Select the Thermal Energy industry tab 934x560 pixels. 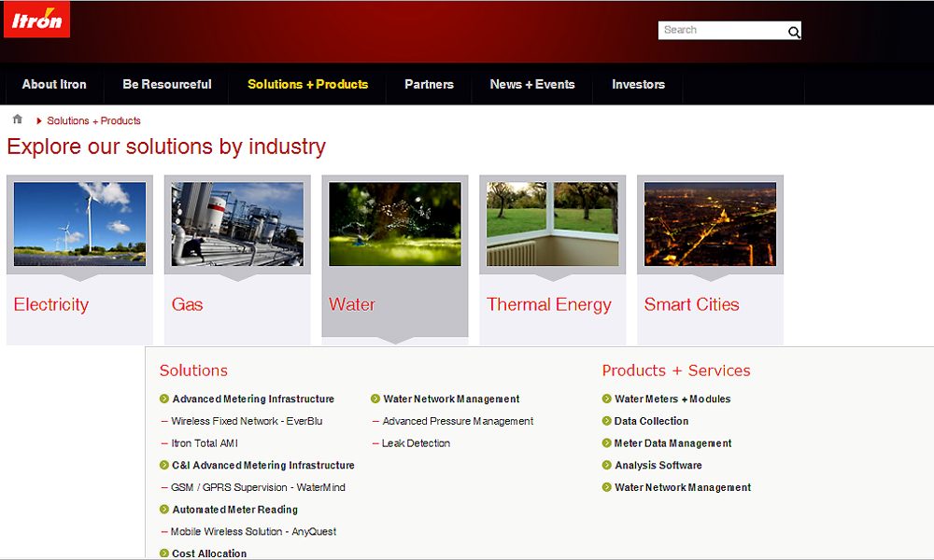548,304
